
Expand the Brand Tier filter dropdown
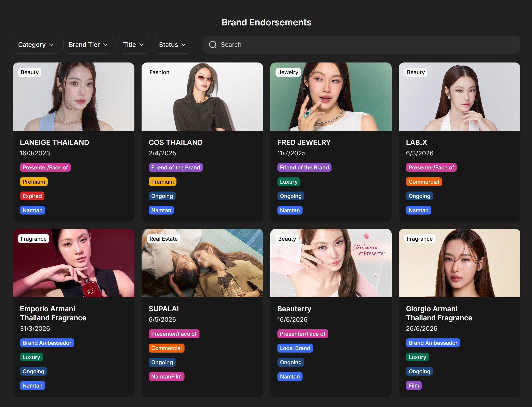[x=88, y=45]
